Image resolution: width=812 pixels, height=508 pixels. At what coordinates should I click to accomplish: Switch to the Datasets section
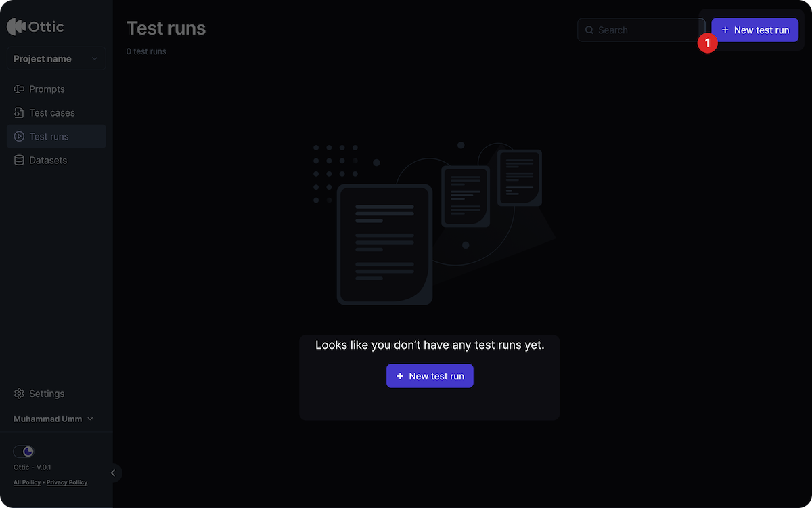47,160
